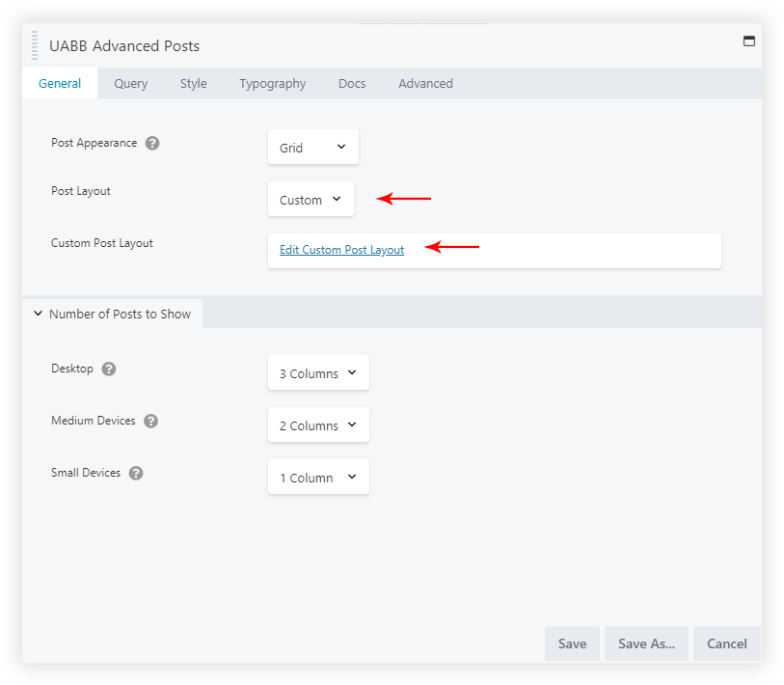Click the help icon next to Post Appearance
Image resolution: width=784 pixels, height=685 pixels.
click(152, 143)
